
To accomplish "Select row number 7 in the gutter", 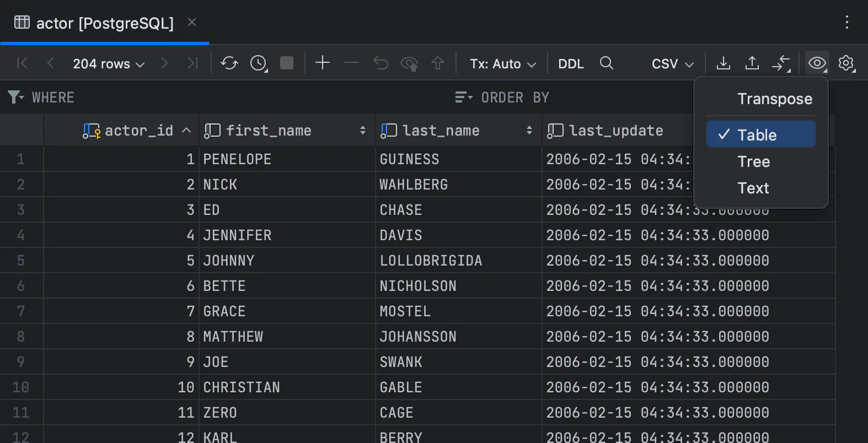I will 22,311.
